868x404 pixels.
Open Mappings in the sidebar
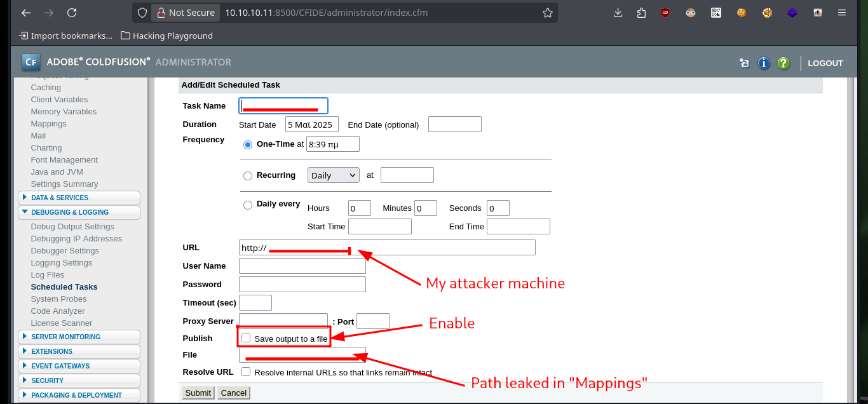click(x=48, y=124)
